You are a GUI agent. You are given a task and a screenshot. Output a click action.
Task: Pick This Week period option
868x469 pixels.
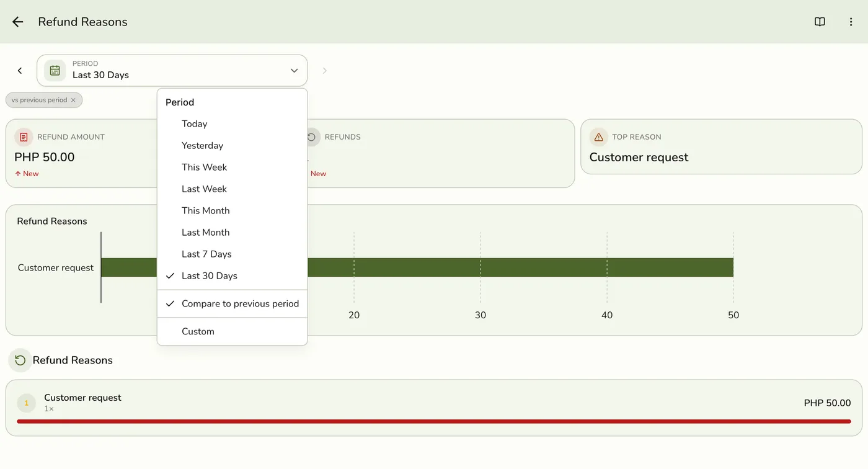[232, 167]
